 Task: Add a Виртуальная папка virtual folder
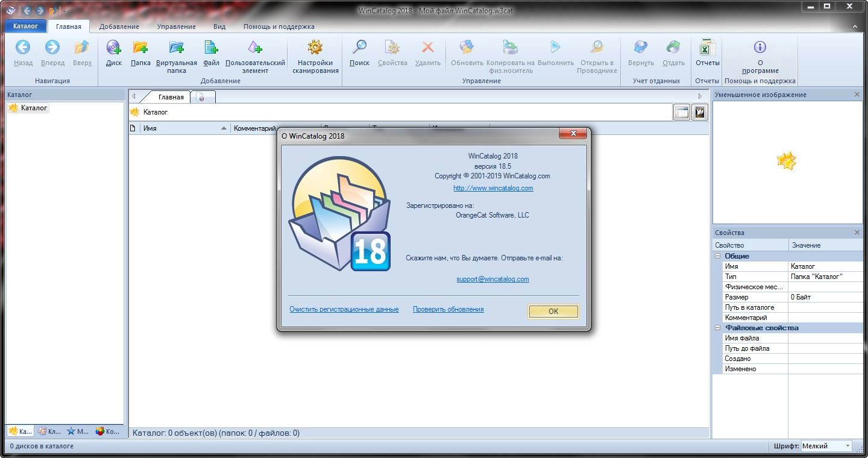(x=176, y=47)
